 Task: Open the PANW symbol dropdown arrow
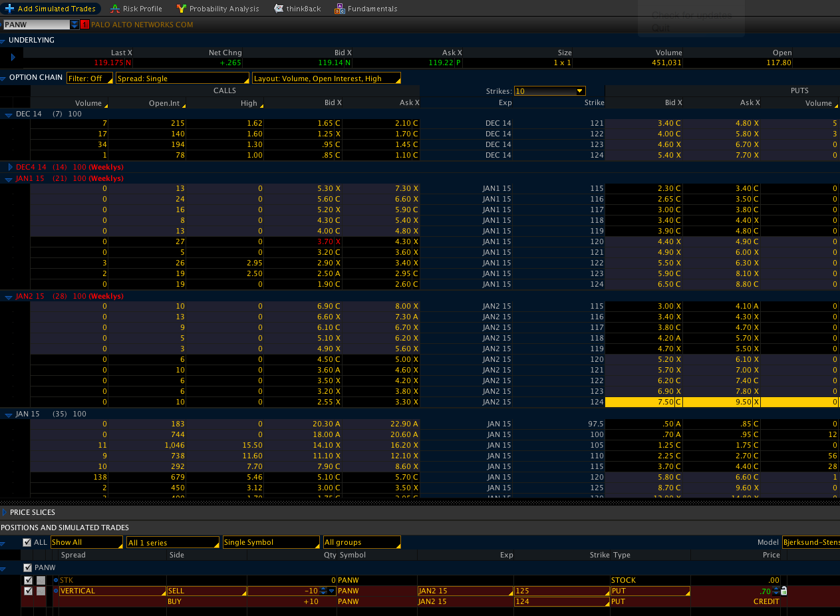74,25
